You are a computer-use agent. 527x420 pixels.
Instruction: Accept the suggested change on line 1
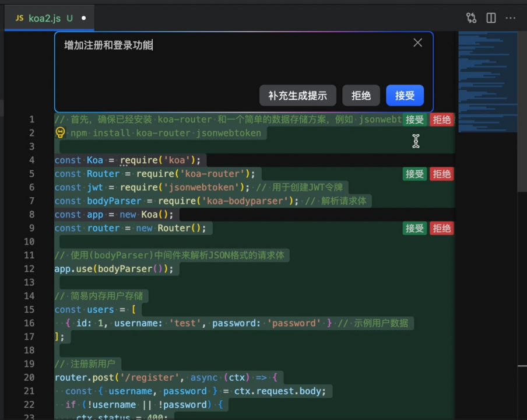pyautogui.click(x=414, y=119)
